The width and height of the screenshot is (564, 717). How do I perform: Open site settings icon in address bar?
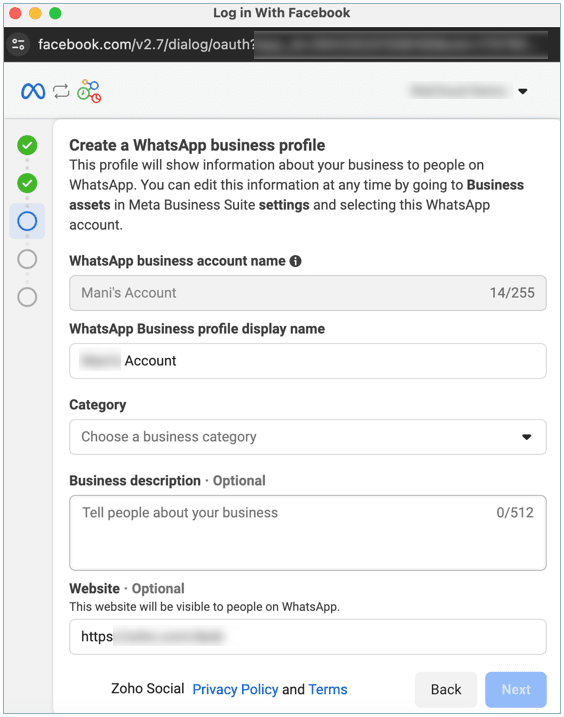(x=18, y=44)
